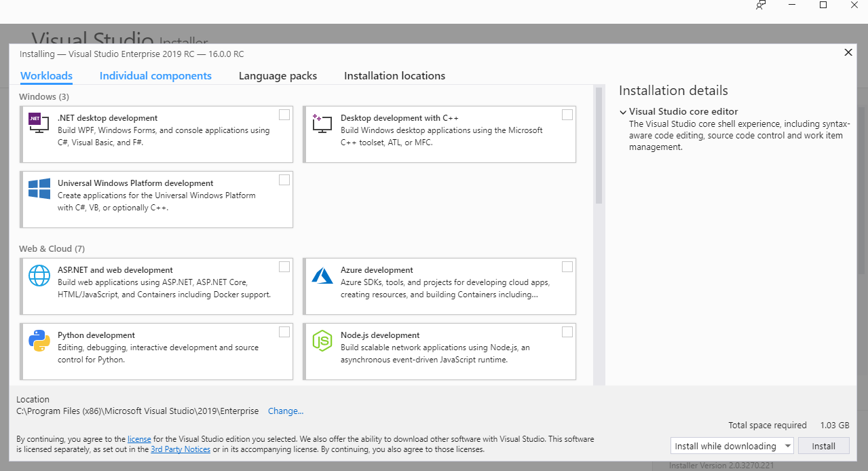Viewport: 868px width, 471px height.
Task: Minimize the Visual Studio Installer window
Action: coord(792,5)
